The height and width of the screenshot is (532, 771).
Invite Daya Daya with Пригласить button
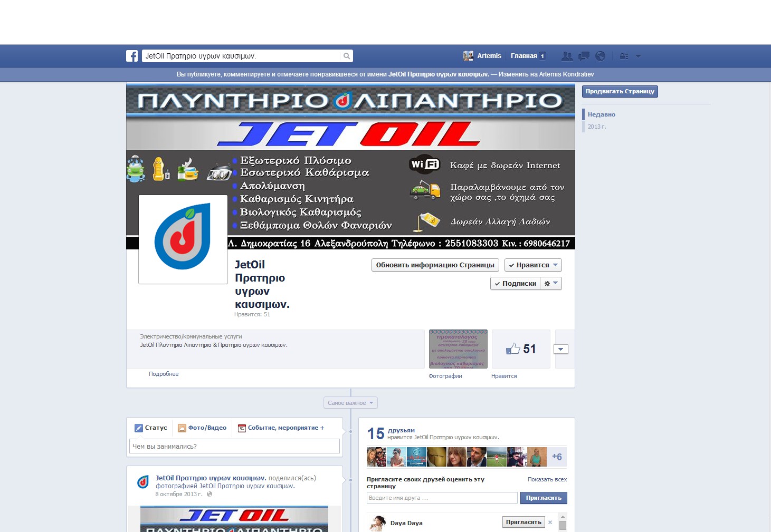click(x=523, y=522)
